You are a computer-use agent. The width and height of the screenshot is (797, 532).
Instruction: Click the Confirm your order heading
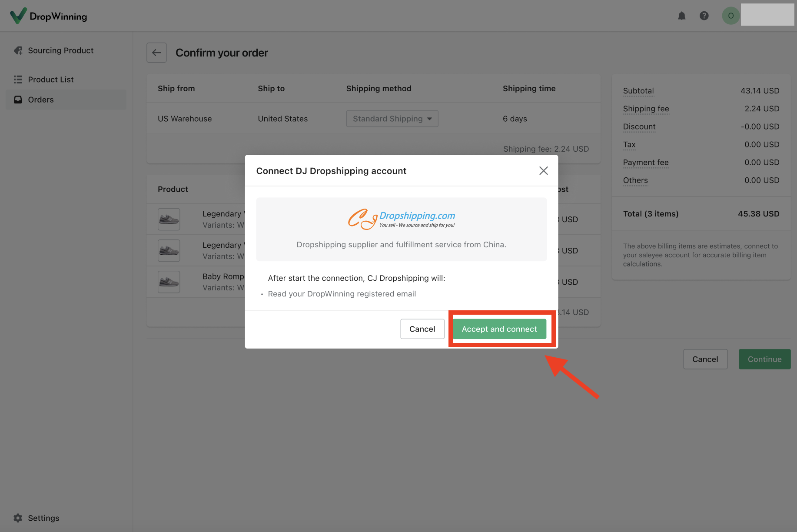222,53
